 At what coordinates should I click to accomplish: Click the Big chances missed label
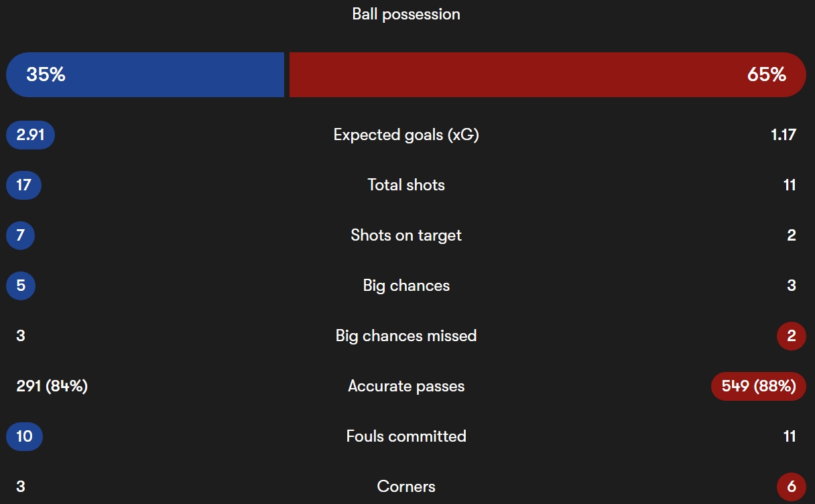[x=406, y=336]
